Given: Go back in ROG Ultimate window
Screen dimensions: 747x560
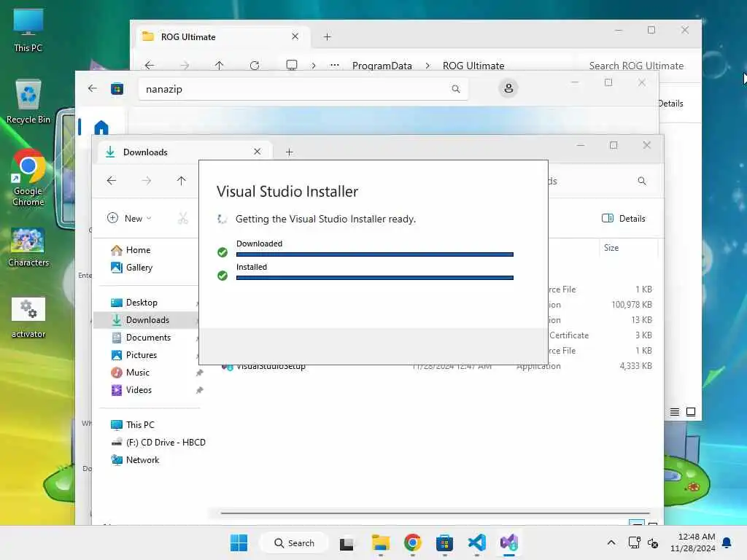Looking at the screenshot, I should coord(149,65).
